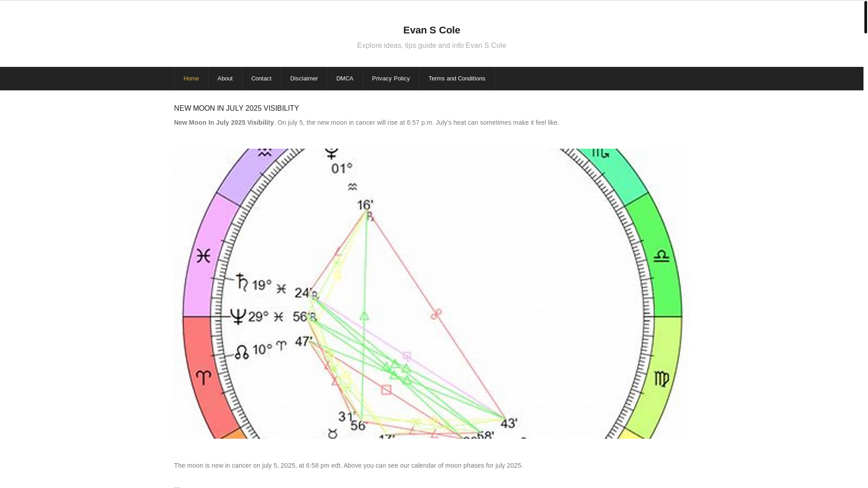Open the Privacy Policy page
This screenshot has width=868, height=488.
pos(391,79)
